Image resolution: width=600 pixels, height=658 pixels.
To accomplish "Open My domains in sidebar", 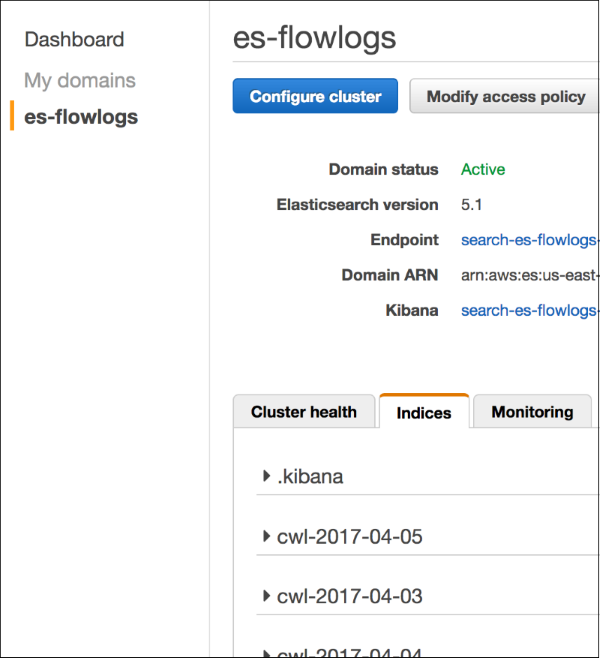I will (x=80, y=80).
